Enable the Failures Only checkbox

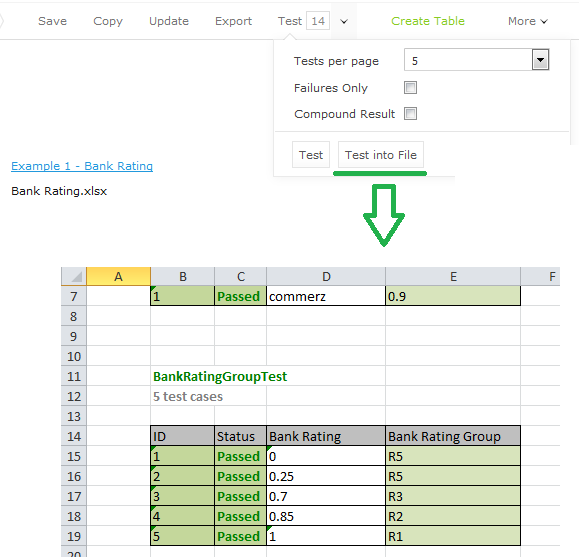[x=410, y=88]
